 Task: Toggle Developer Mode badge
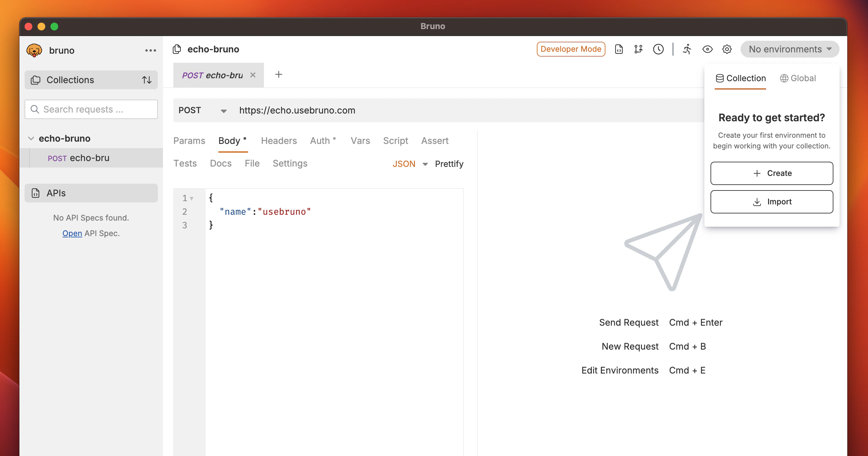coord(571,49)
